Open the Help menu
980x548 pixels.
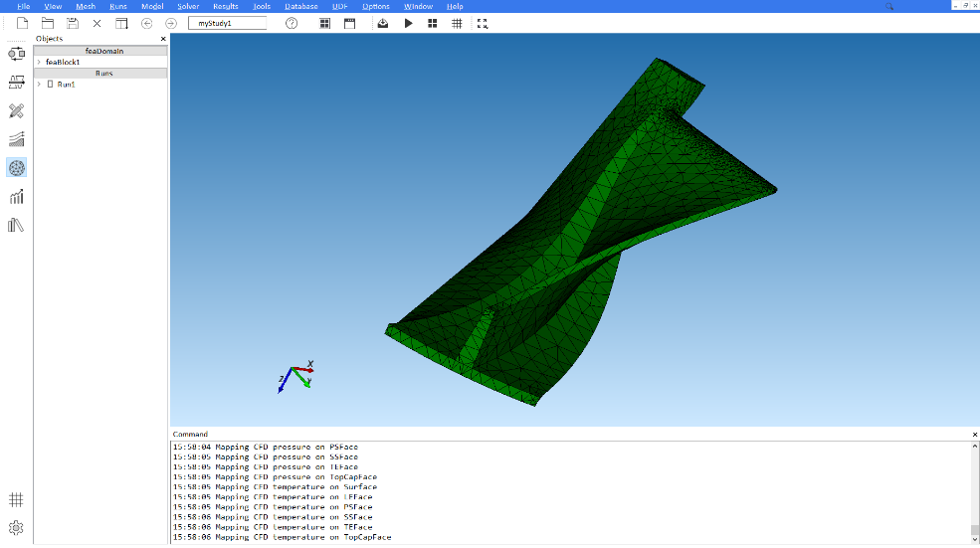pos(455,6)
